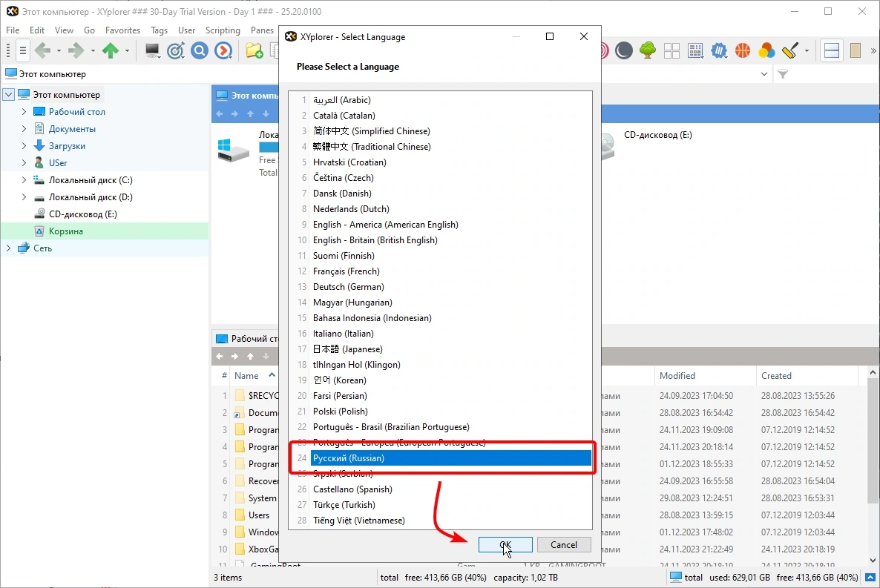Click the file list vertical scrollbar

coord(872,440)
